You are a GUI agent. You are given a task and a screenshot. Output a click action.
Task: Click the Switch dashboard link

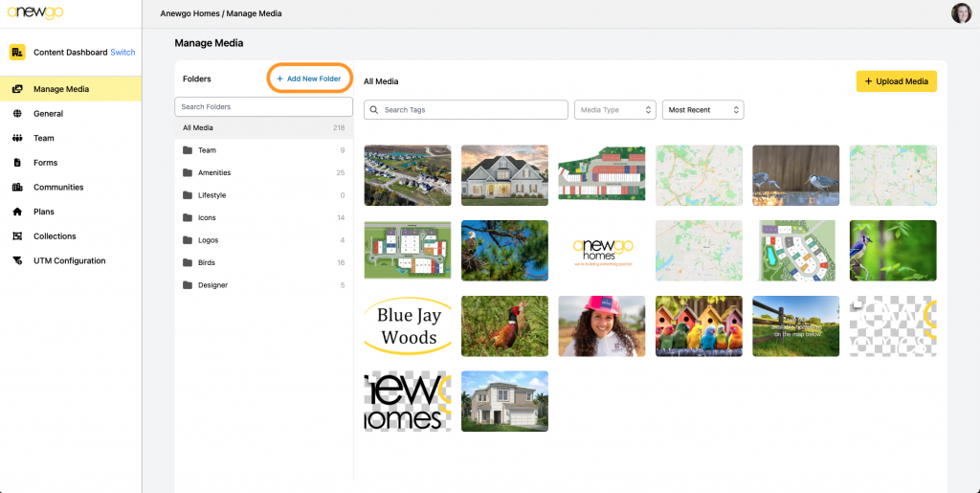click(122, 53)
